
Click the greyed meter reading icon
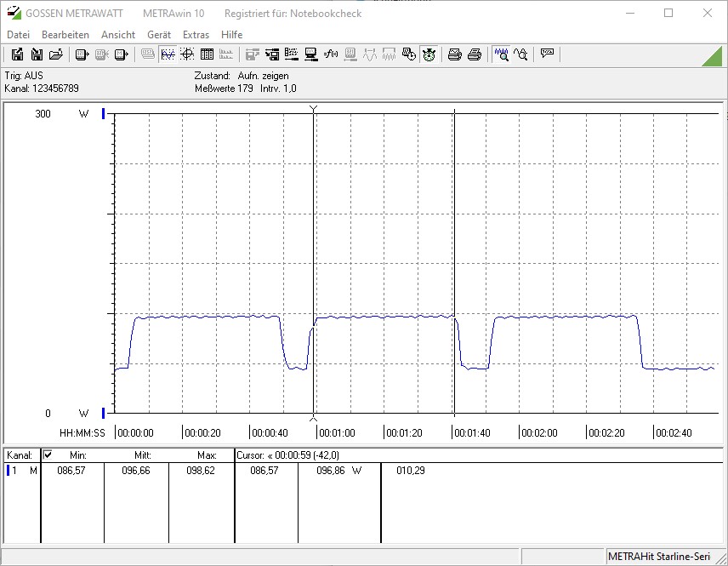click(350, 54)
